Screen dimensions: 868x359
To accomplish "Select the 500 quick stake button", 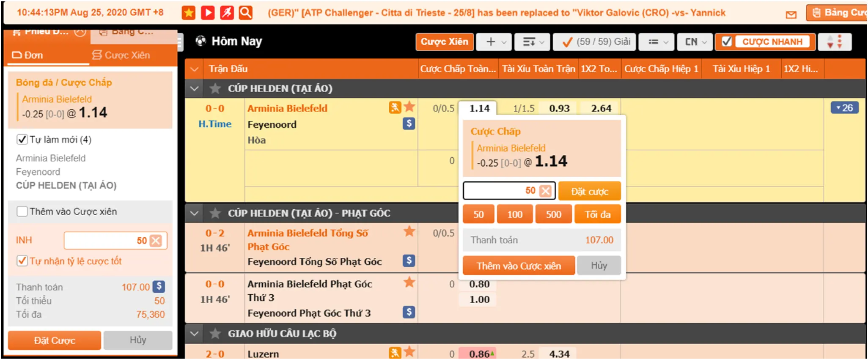I will point(553,214).
